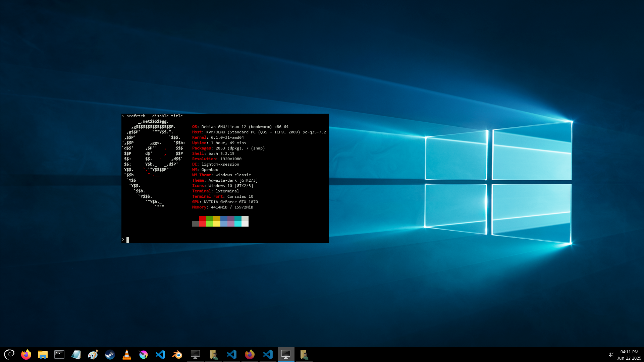The image size is (644, 362).
Task: Click the 04:11 PM taskbar clock
Action: tap(629, 352)
